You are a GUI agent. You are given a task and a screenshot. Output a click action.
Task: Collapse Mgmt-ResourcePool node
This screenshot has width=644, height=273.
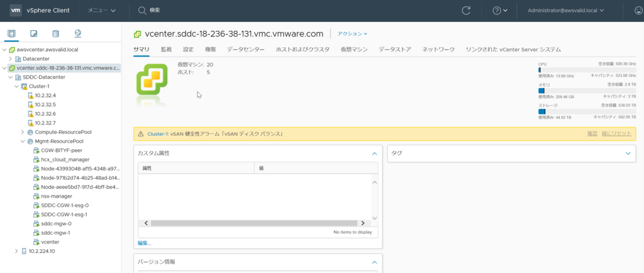[23, 142]
